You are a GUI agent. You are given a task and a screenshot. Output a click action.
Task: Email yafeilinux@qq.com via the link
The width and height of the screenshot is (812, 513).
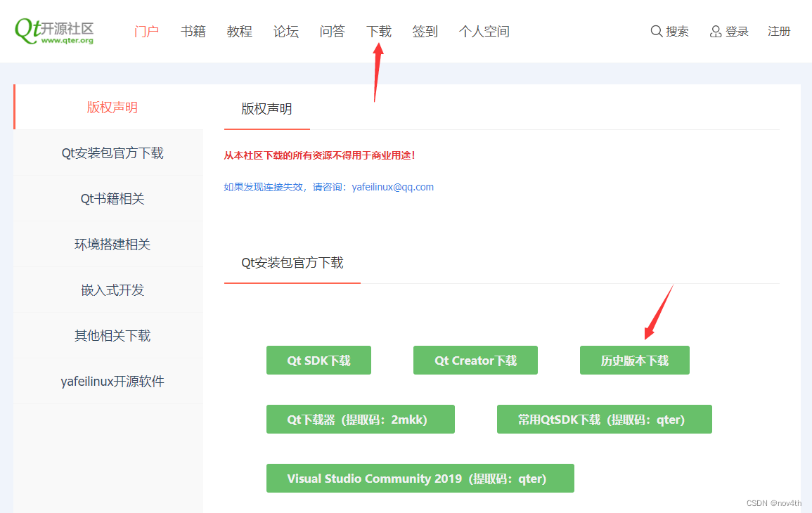pyautogui.click(x=392, y=186)
